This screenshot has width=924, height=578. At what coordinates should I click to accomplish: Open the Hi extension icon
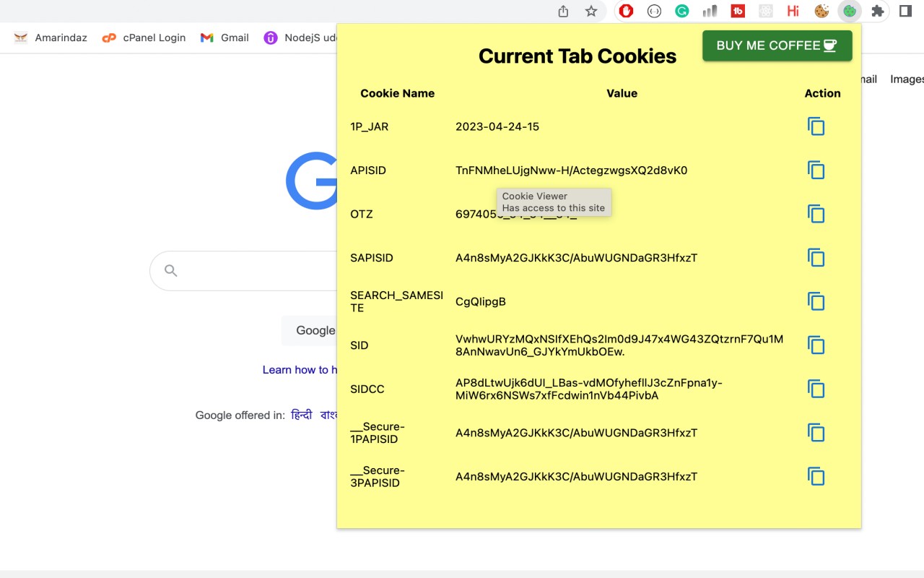793,11
